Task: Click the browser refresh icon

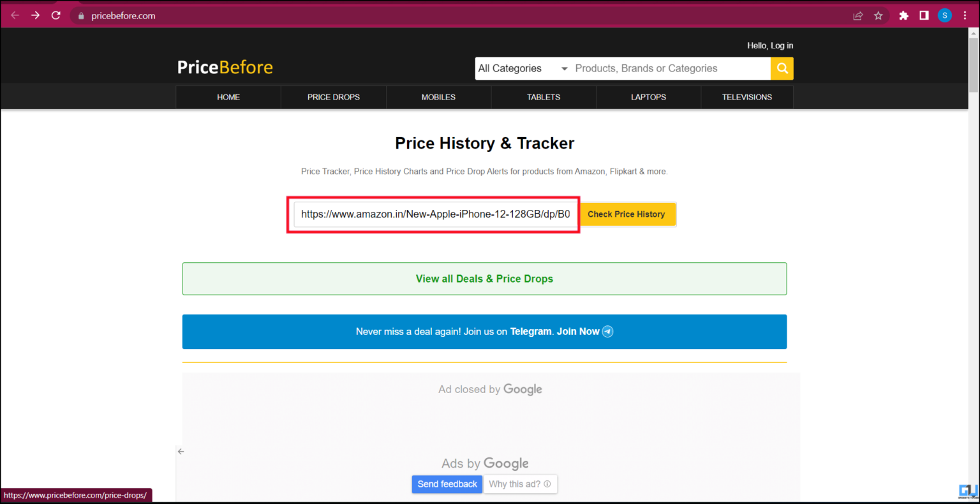Action: 56,15
